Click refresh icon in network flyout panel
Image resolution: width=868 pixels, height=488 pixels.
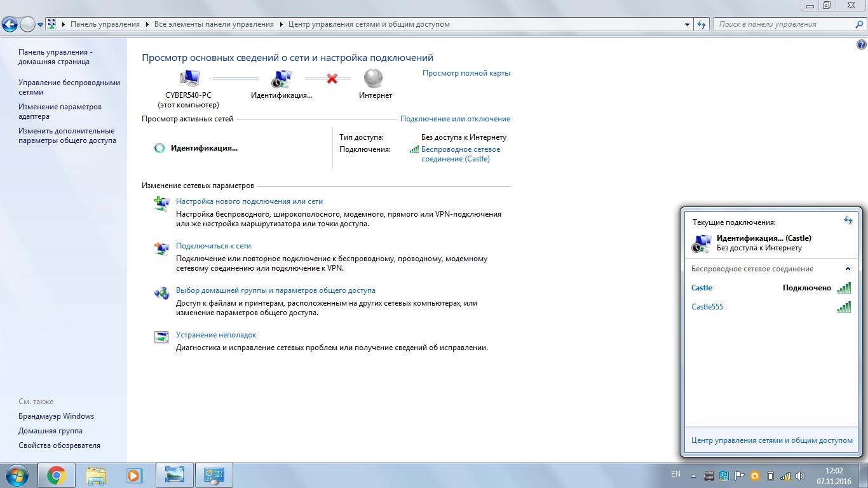[848, 220]
